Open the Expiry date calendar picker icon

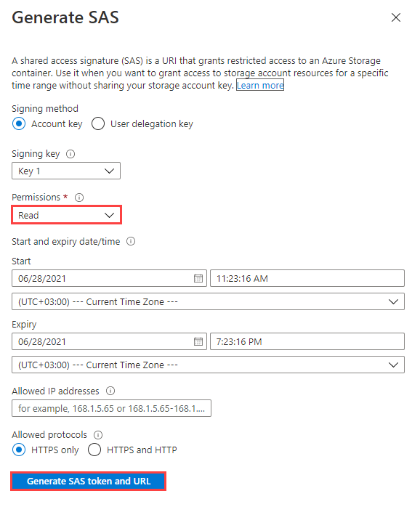point(198,341)
